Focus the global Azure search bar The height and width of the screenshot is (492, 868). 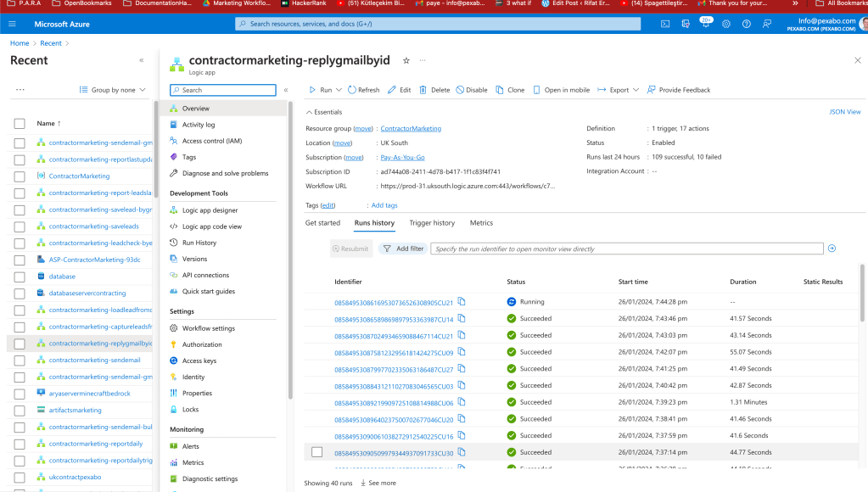point(438,24)
